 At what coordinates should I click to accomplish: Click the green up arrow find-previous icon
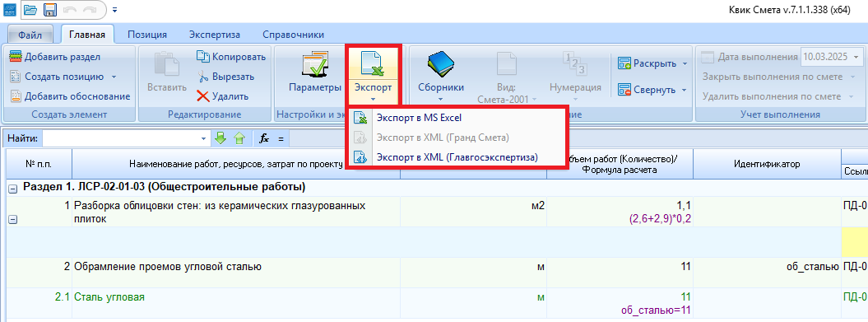point(239,138)
